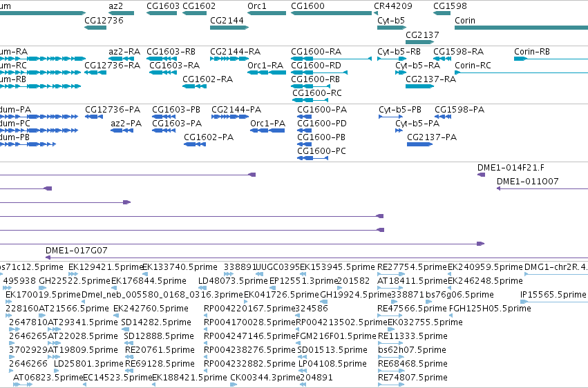Select transcript CG1603-RB
The width and height of the screenshot is (588, 388).
point(162,59)
